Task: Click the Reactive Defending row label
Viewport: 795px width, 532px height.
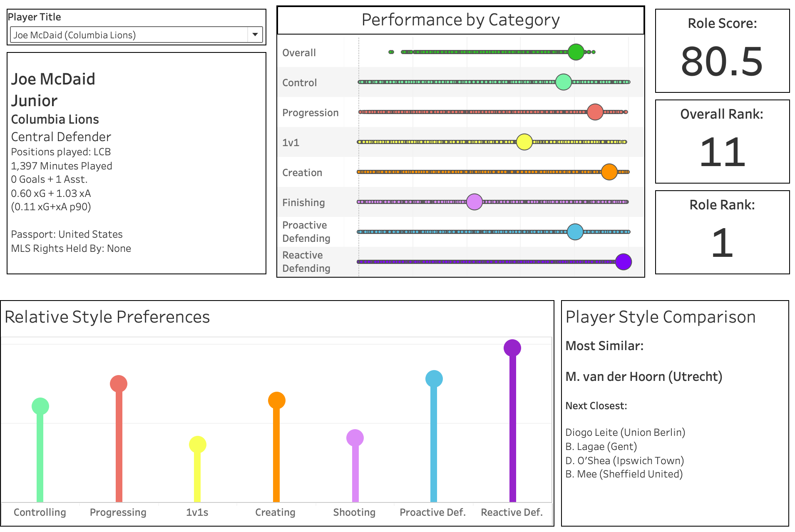Action: 306,262
